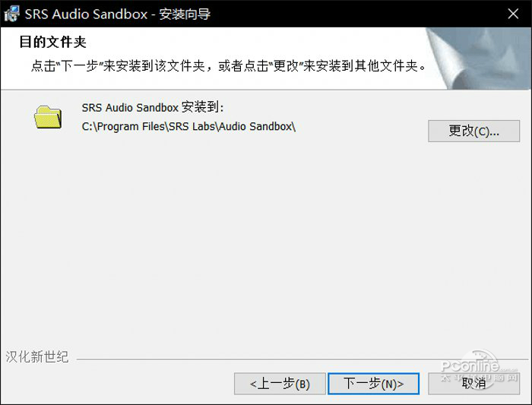532x405 pixels.
Task: Continue with the 下一步(N) button
Action: 374,384
